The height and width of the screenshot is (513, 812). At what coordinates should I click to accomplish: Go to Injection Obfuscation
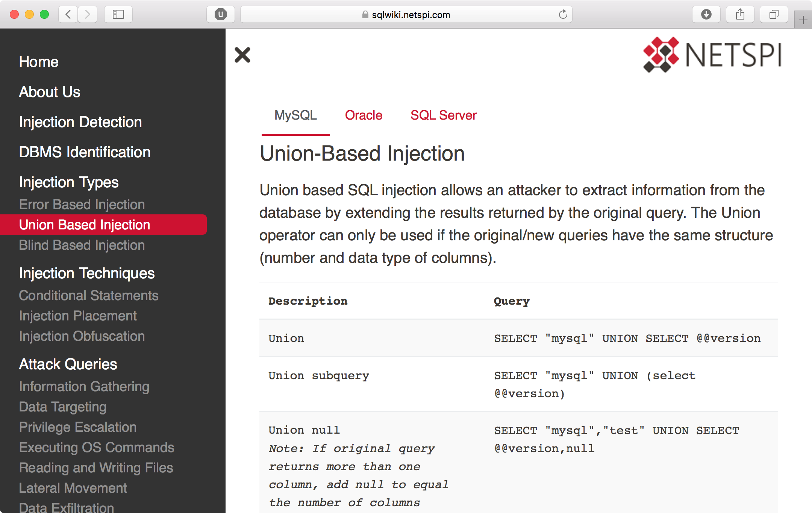[82, 336]
